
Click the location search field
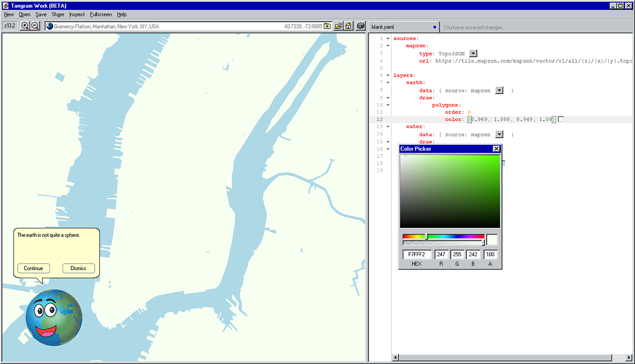(188, 26)
